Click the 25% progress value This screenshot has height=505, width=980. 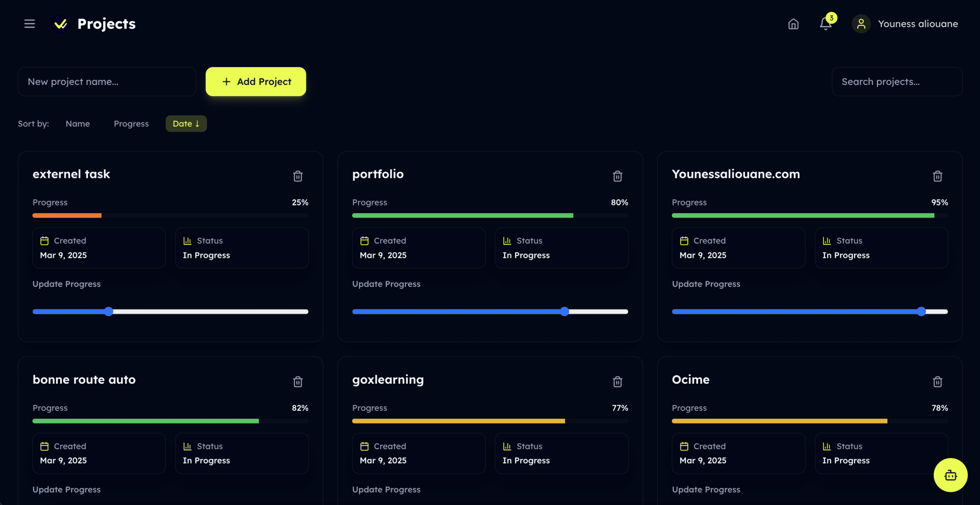(x=300, y=202)
